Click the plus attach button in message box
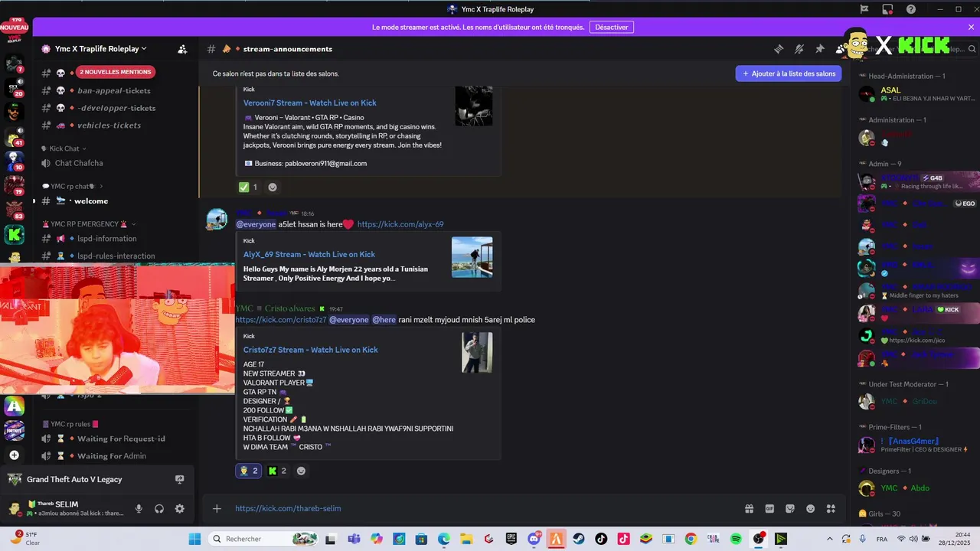 pyautogui.click(x=217, y=508)
